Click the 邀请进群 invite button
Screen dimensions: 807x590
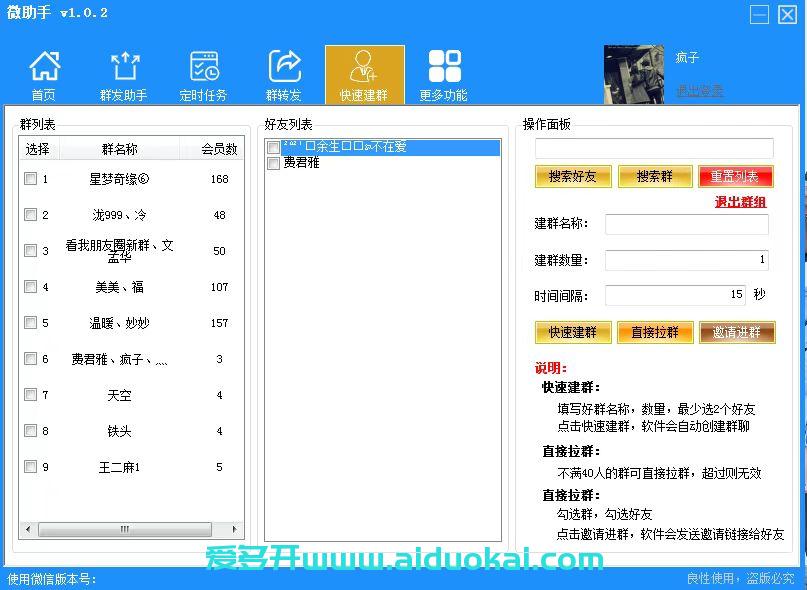[x=736, y=332]
